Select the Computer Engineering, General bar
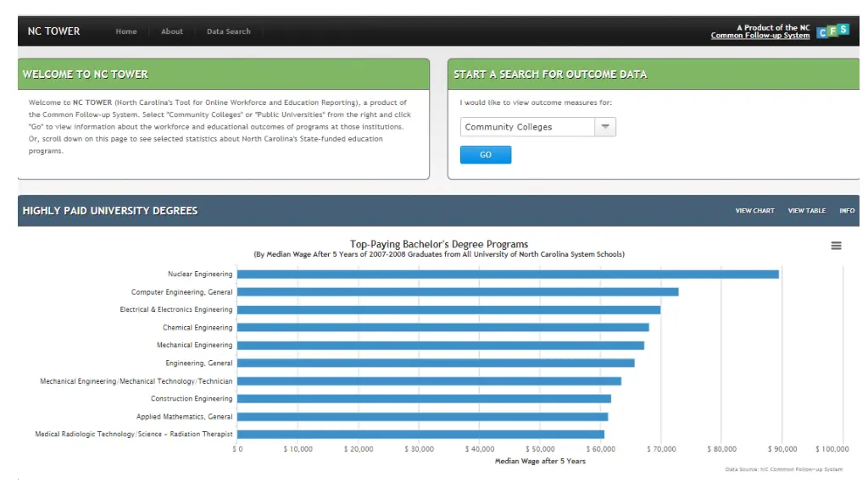This screenshot has height=488, width=868. [x=458, y=292]
